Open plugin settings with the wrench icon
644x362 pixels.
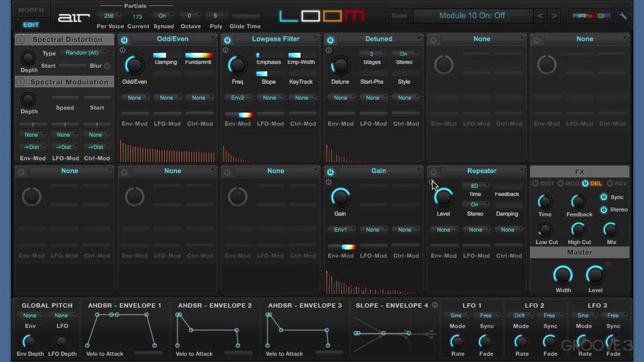[623, 16]
